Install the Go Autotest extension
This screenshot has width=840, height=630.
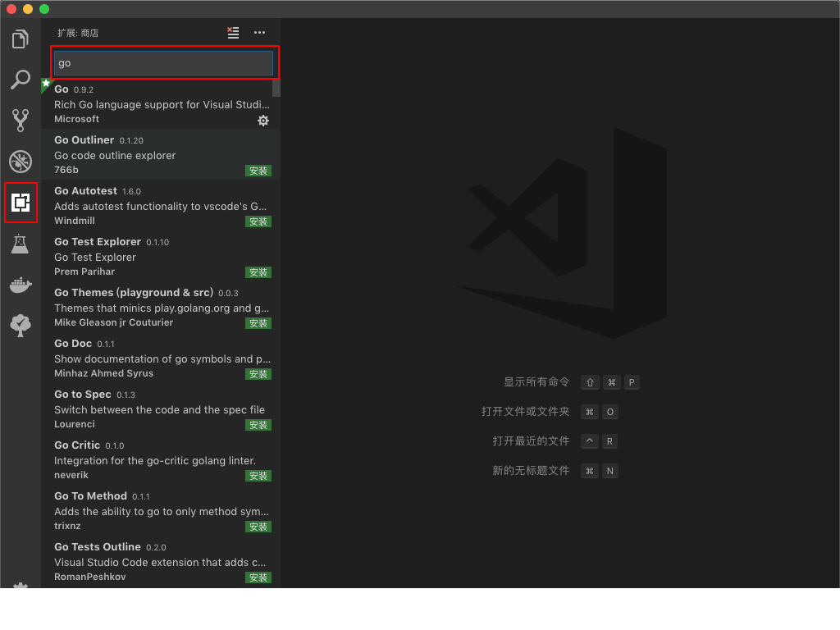[x=258, y=221]
